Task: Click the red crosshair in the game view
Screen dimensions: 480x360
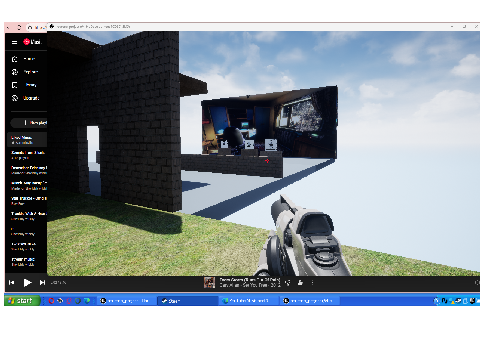Action: [267, 161]
